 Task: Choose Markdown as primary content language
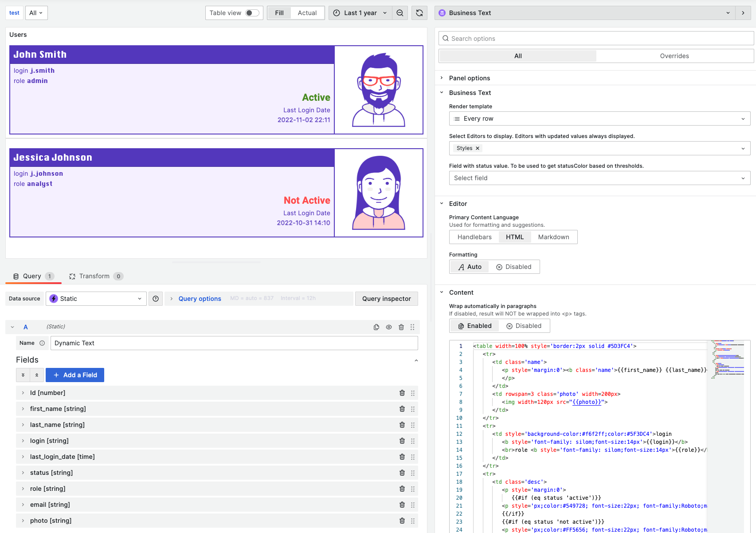554,237
